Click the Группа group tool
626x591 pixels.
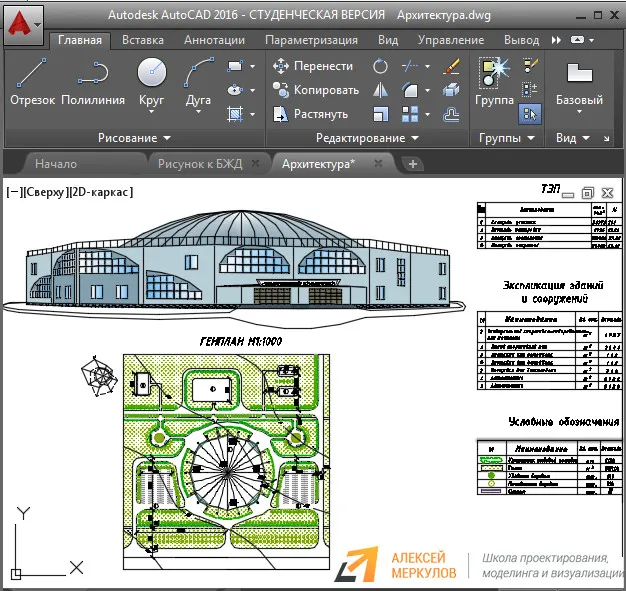495,82
